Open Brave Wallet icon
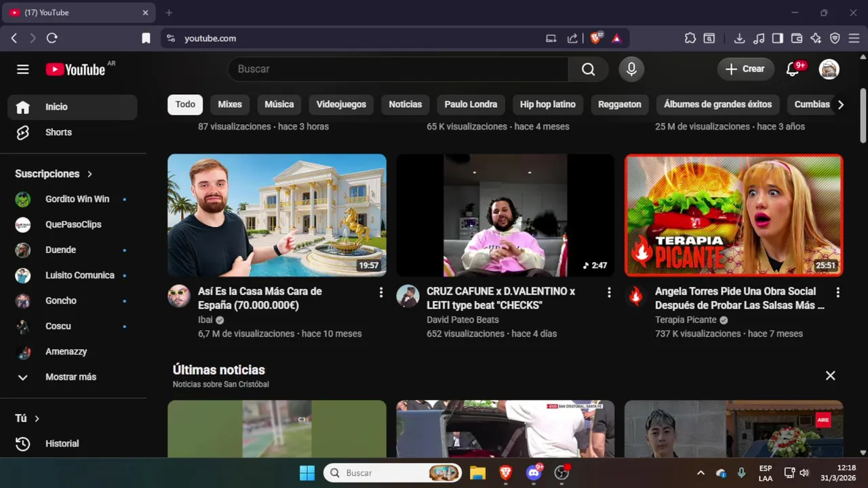 coord(797,39)
